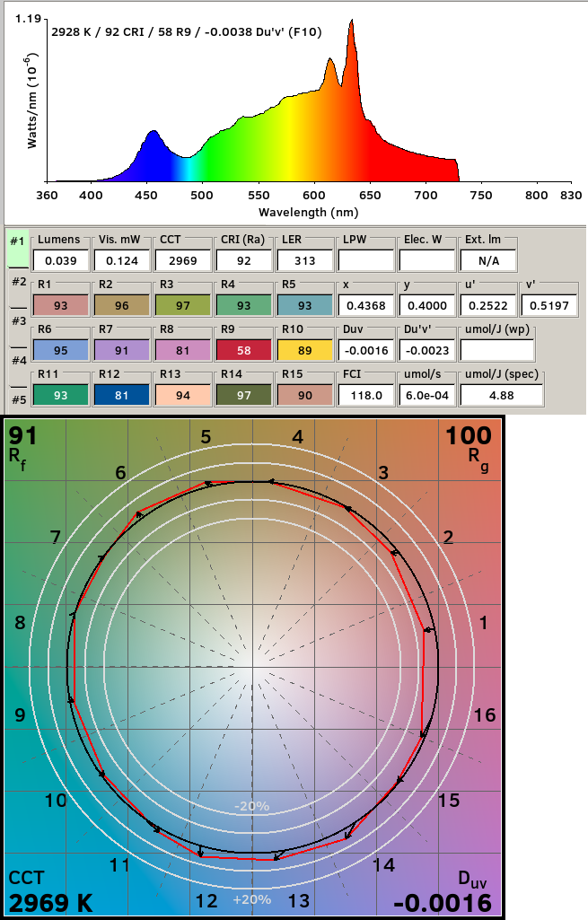
Task: Click the R2 swatch valued 96
Action: tap(122, 306)
